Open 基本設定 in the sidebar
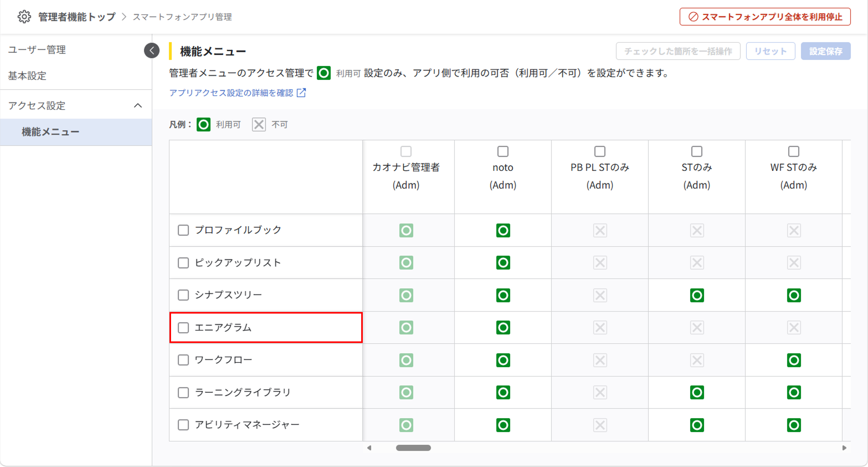 click(x=27, y=75)
